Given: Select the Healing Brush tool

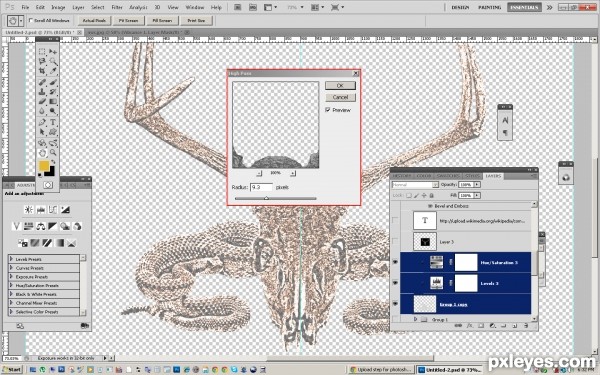Looking at the screenshot, I should click(42, 82).
